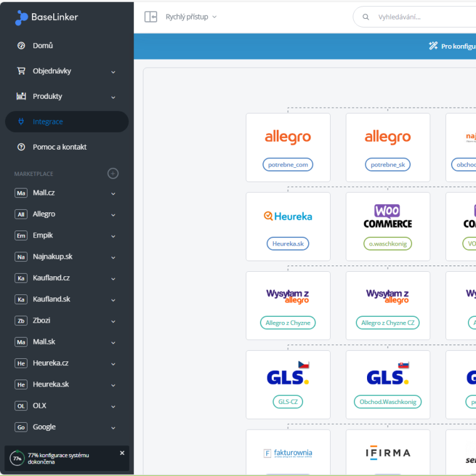Open the Allegro z Chyzne tag
The height and width of the screenshot is (476, 476).
(287, 323)
